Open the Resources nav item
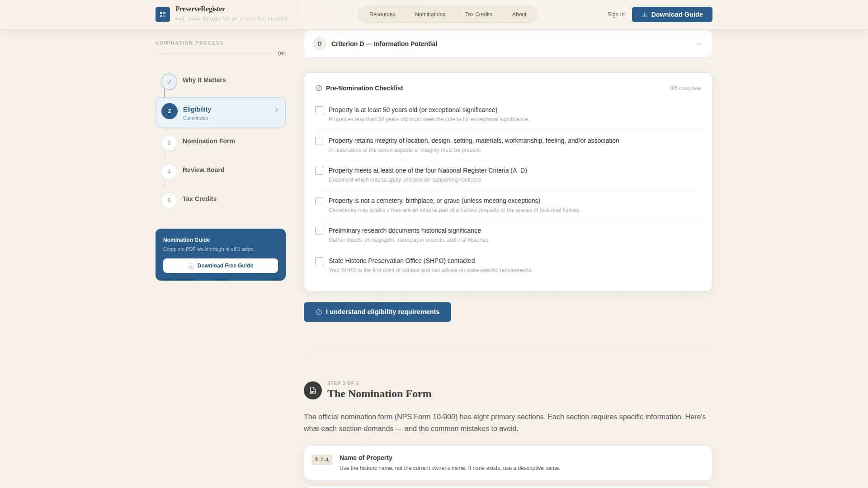The height and width of the screenshot is (488, 868). click(x=382, y=14)
